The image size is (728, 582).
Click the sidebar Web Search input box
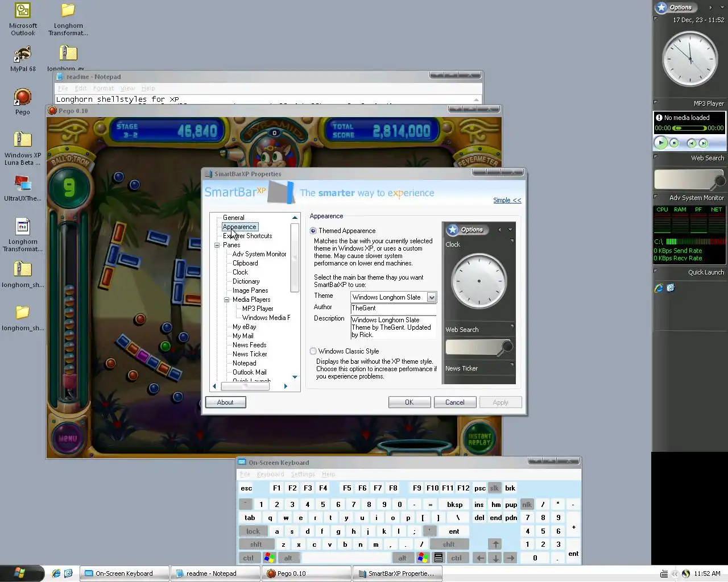(684, 180)
